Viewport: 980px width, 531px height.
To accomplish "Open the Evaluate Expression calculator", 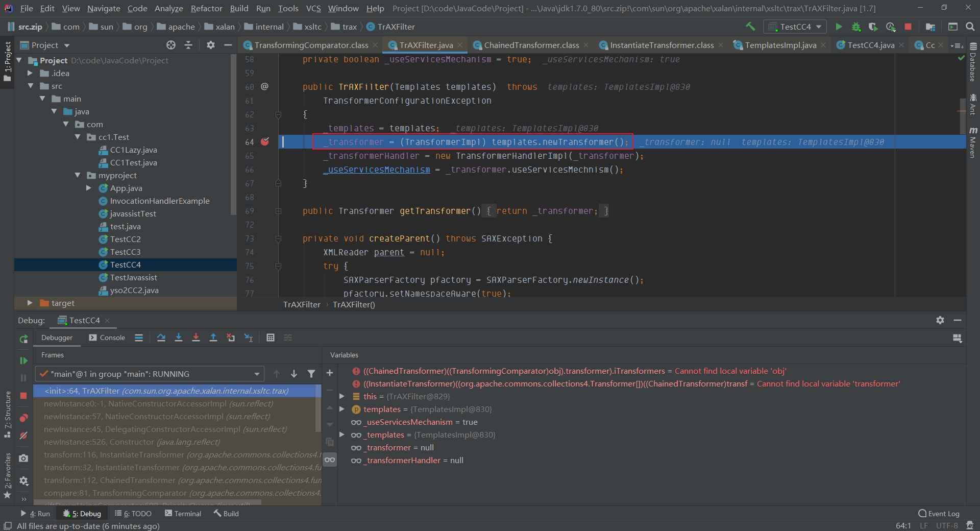I will [x=271, y=337].
